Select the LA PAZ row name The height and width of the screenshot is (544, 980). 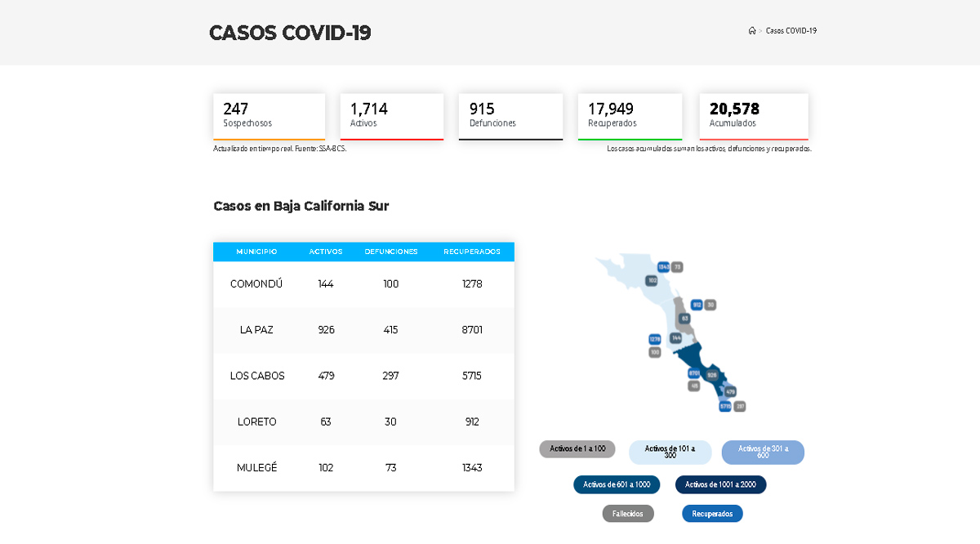pyautogui.click(x=256, y=330)
